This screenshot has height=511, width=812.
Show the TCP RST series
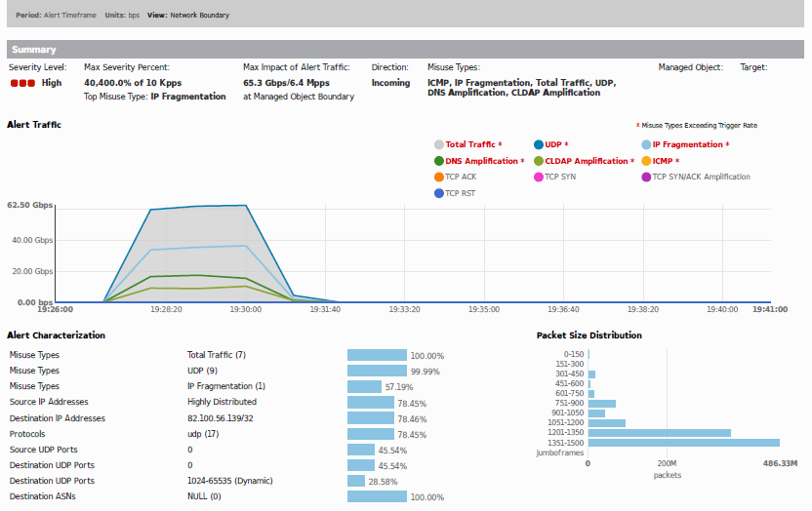[439, 194]
